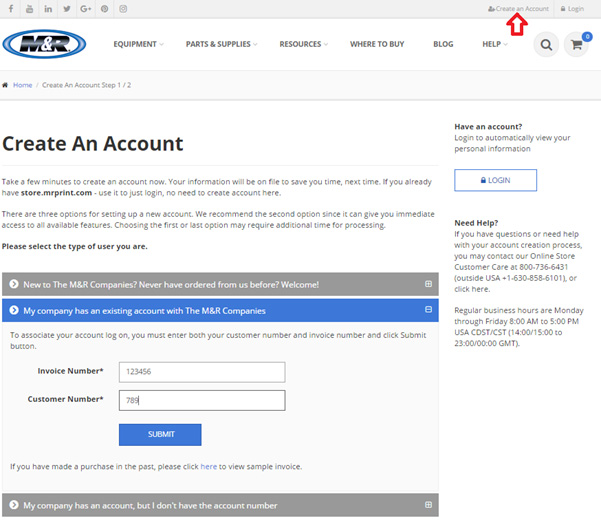Click 'Please select the type of user you are.'
The image size is (601, 527).
pyautogui.click(x=75, y=246)
